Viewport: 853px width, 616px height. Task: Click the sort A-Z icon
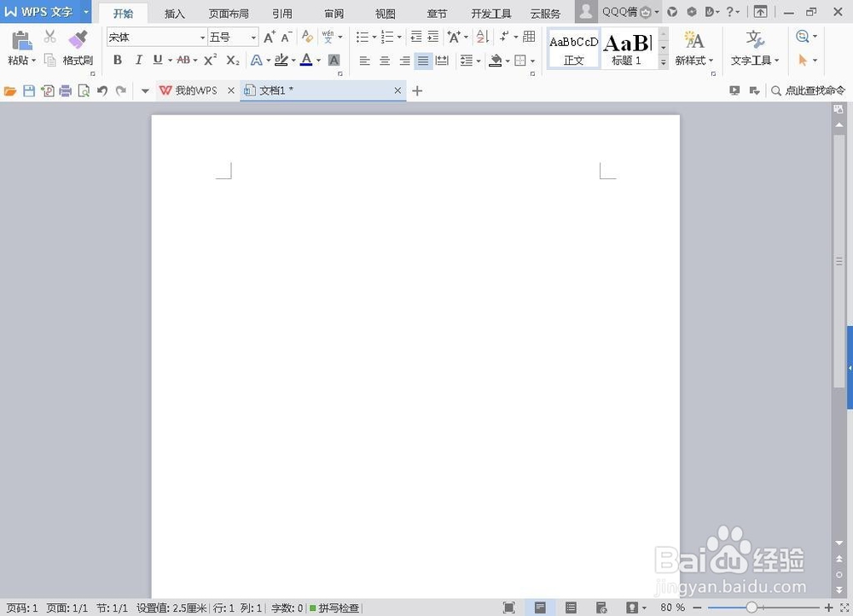pos(483,37)
